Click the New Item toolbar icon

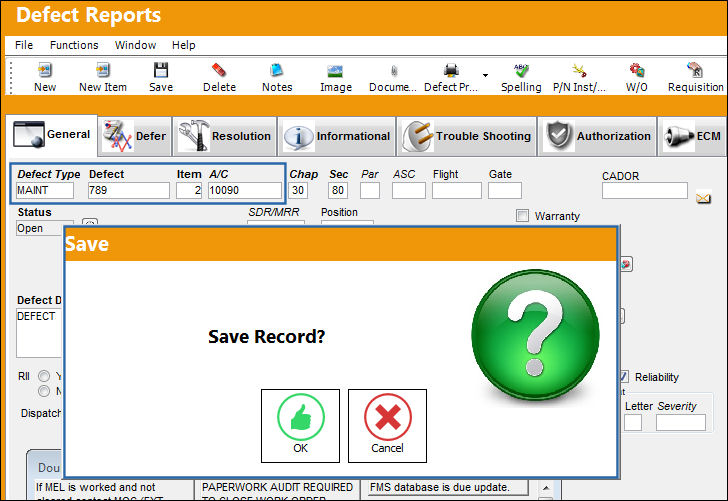103,70
